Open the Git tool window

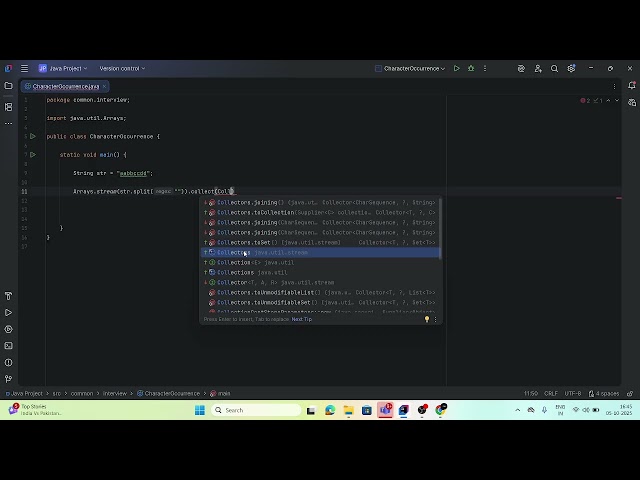[x=8, y=379]
